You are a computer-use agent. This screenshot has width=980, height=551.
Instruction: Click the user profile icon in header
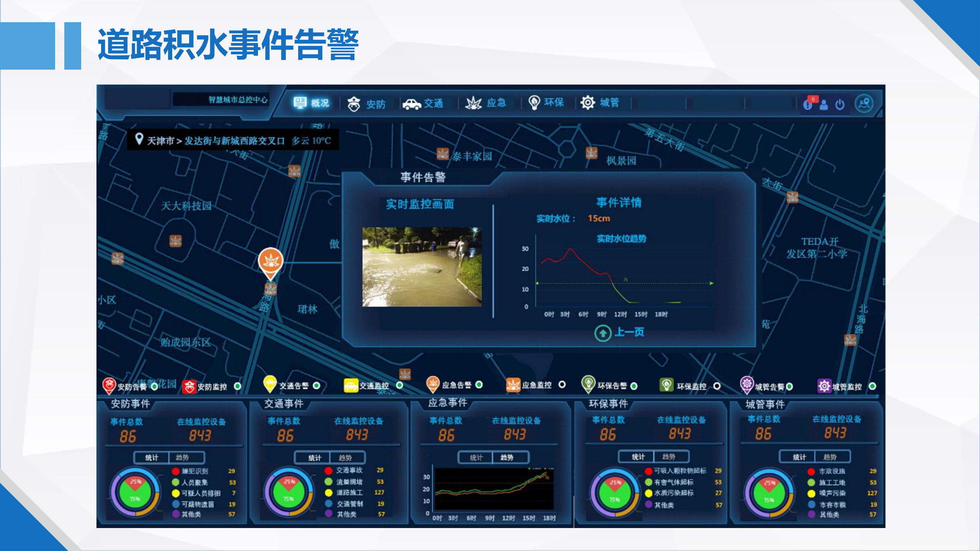824,104
